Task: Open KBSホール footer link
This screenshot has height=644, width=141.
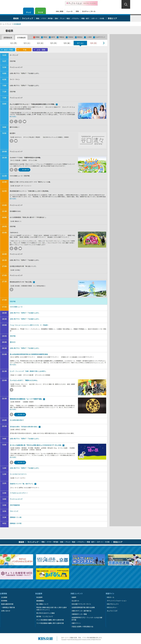Action: click(110, 597)
